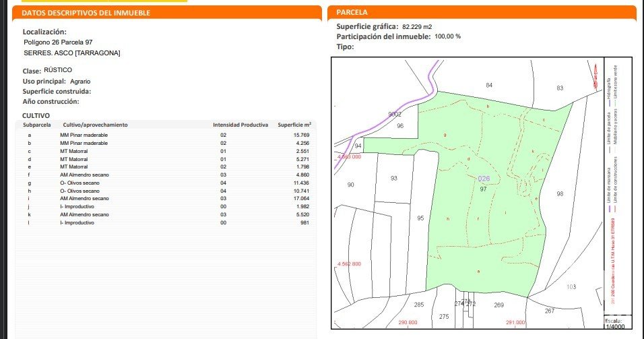Click the PARCELA section header
The width and height of the screenshot is (644, 339).
(352, 12)
